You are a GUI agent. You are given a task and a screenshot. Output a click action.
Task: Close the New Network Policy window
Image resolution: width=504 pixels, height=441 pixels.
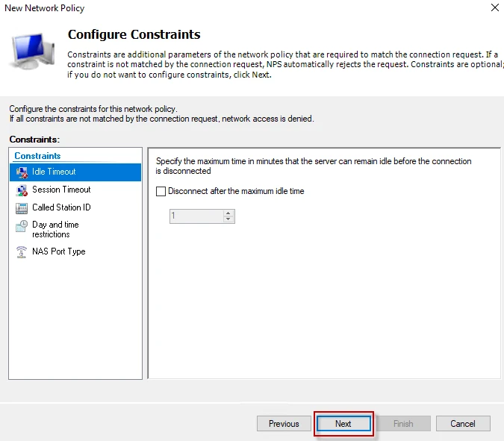click(x=494, y=8)
